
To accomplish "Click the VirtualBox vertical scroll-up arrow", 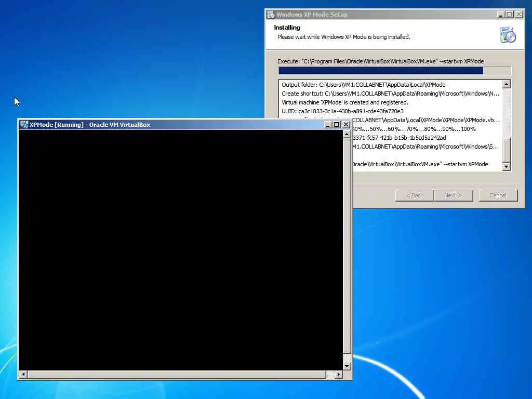I will point(347,135).
